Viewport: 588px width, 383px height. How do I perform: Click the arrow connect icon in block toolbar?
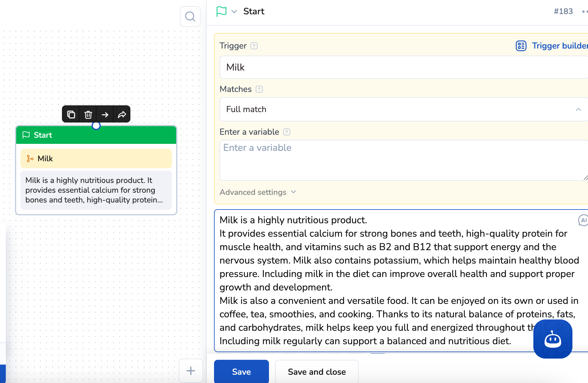105,115
